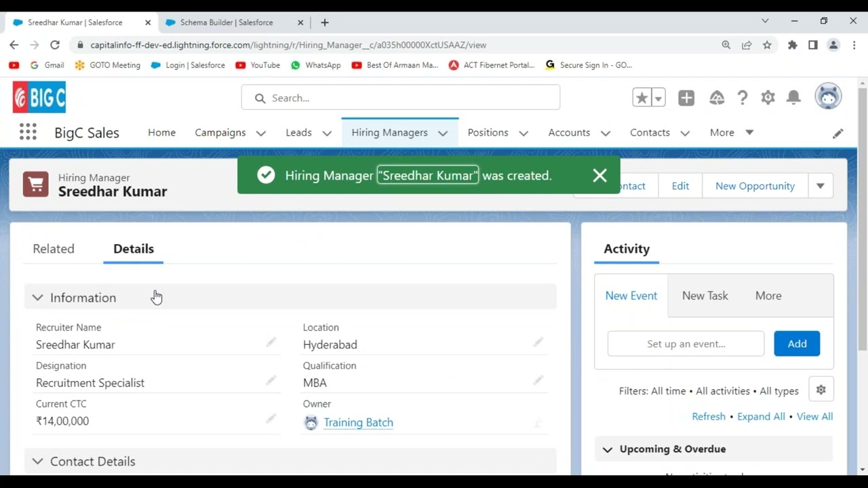Go to the Home tab
The image size is (868, 488).
tap(161, 132)
